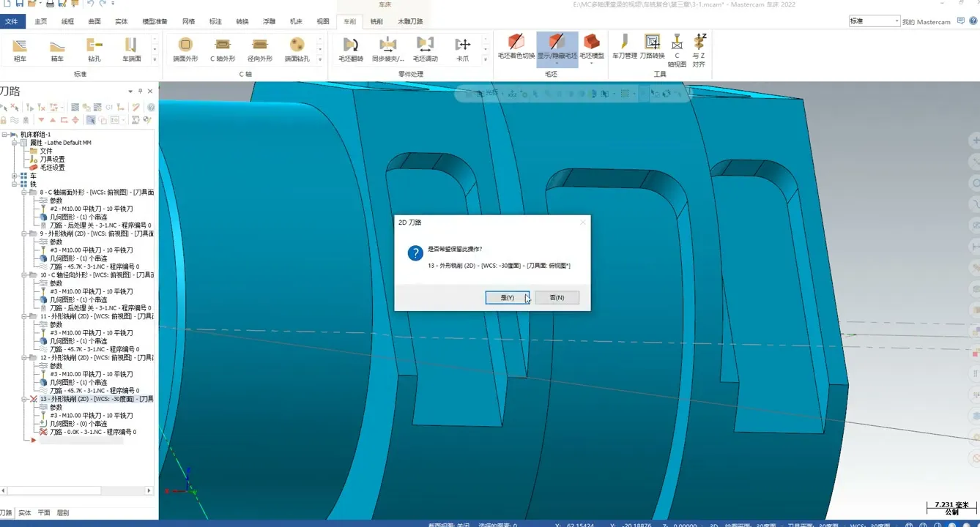Image resolution: width=980 pixels, height=527 pixels.
Task: Select the 卡爪 chuck jaws tool
Action: (462, 49)
